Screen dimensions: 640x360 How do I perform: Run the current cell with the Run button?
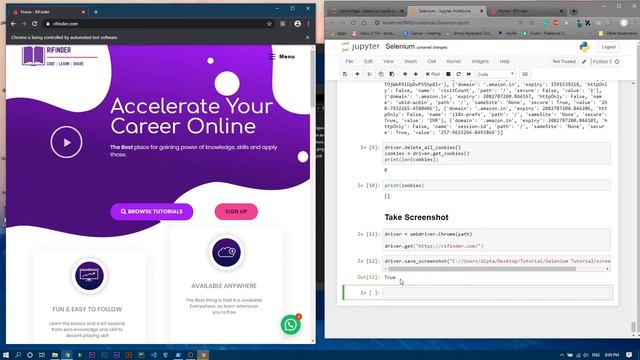tap(433, 74)
